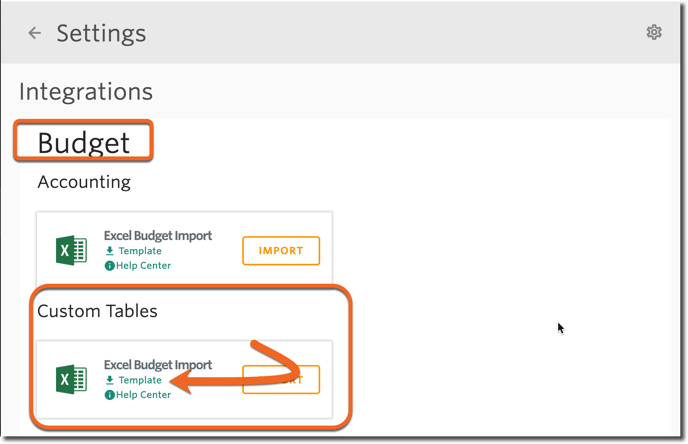Click the Accounting Excel file icon
Viewport: 688px width, 444px height.
point(72,251)
